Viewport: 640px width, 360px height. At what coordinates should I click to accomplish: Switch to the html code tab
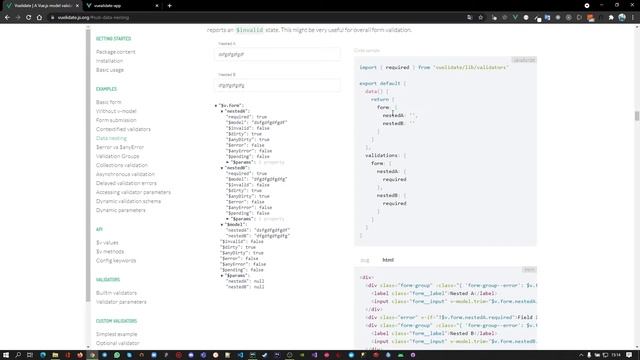tap(388, 260)
